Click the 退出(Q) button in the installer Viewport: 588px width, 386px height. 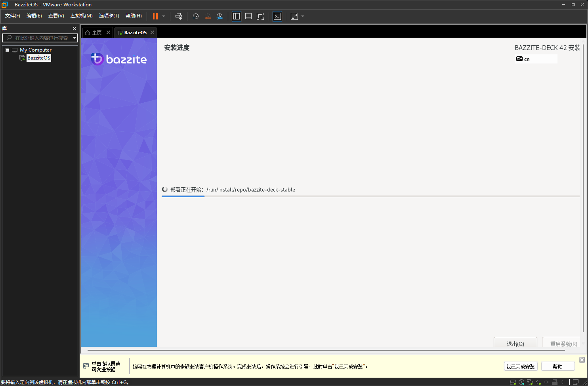[515, 343]
